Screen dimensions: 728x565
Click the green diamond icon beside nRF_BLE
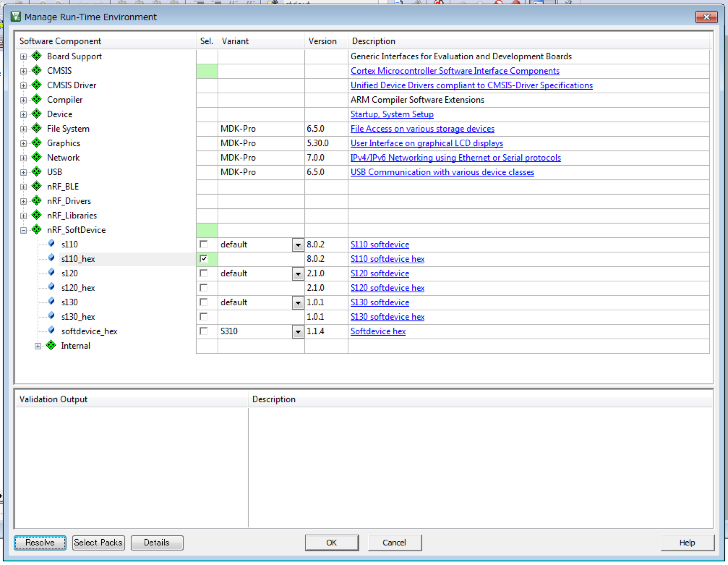point(37,186)
